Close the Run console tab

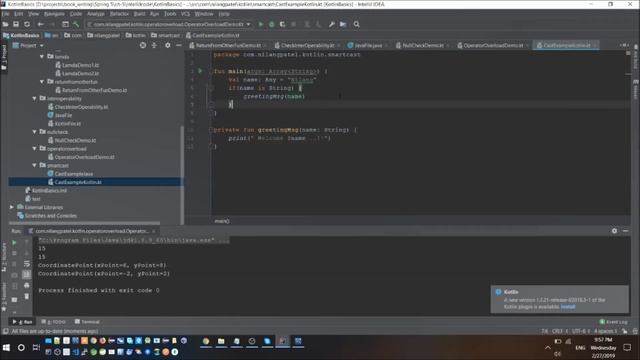pyautogui.click(x=153, y=231)
